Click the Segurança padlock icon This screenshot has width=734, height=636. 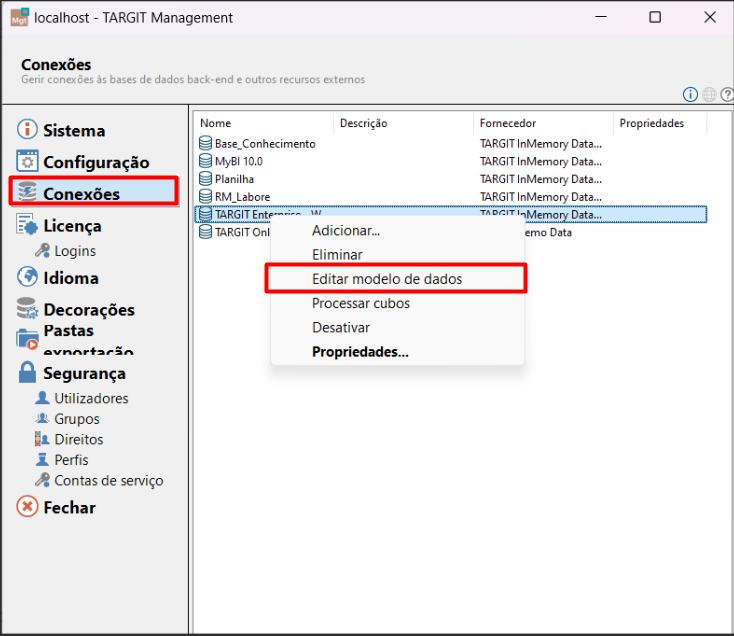tap(27, 373)
